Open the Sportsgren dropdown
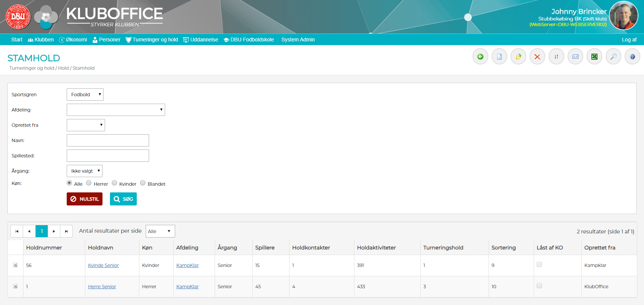 [85, 95]
